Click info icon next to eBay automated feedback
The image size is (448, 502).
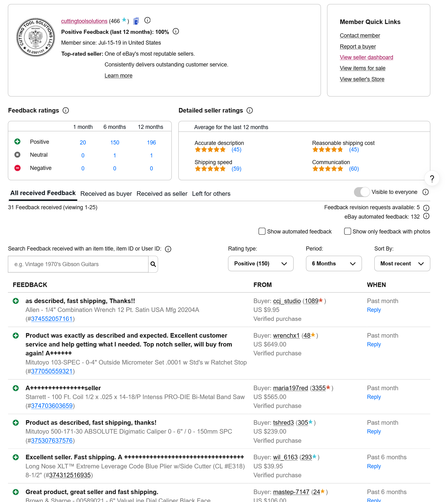[x=426, y=216]
